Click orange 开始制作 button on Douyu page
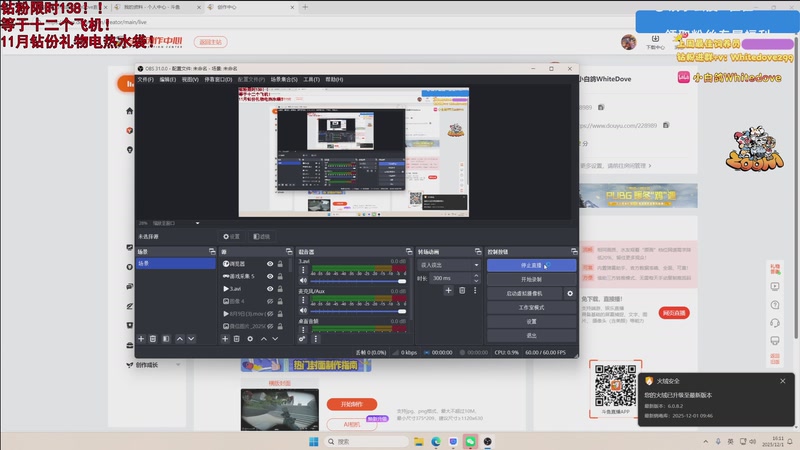Viewport: 800px width, 450px height. click(x=352, y=404)
